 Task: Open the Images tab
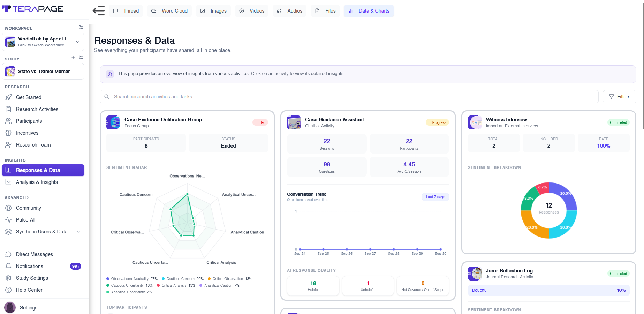click(213, 11)
